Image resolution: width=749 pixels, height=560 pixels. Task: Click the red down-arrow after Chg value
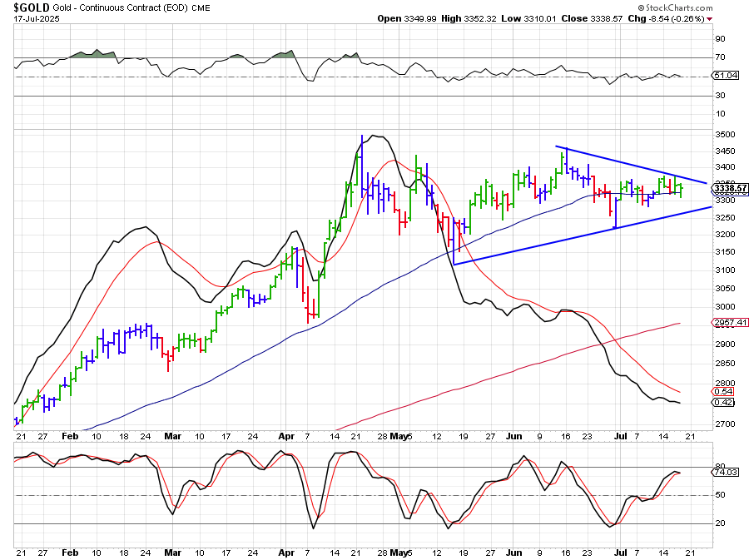[x=721, y=18]
